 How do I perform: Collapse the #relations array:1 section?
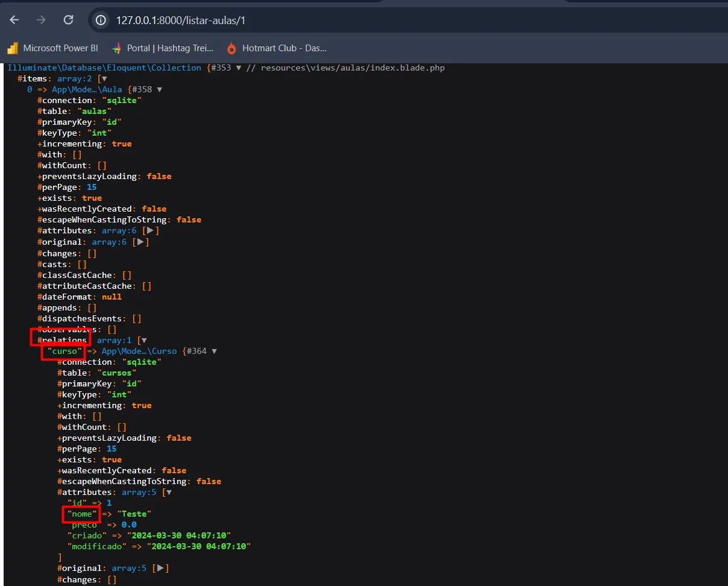tap(143, 341)
